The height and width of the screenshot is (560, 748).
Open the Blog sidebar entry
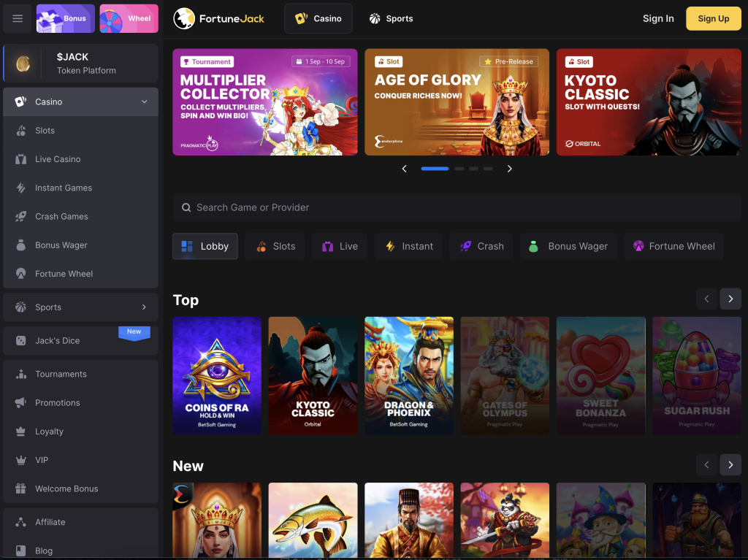point(80,551)
